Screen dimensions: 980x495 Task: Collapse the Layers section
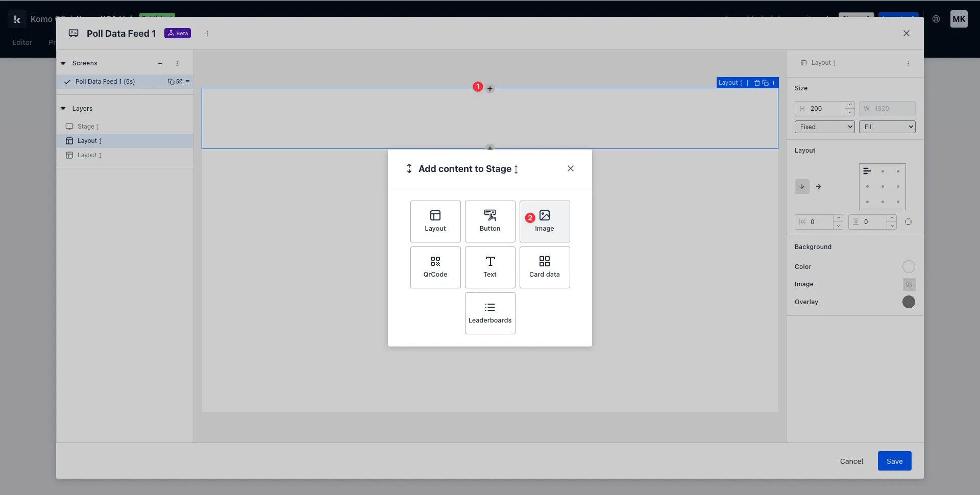[x=63, y=109]
